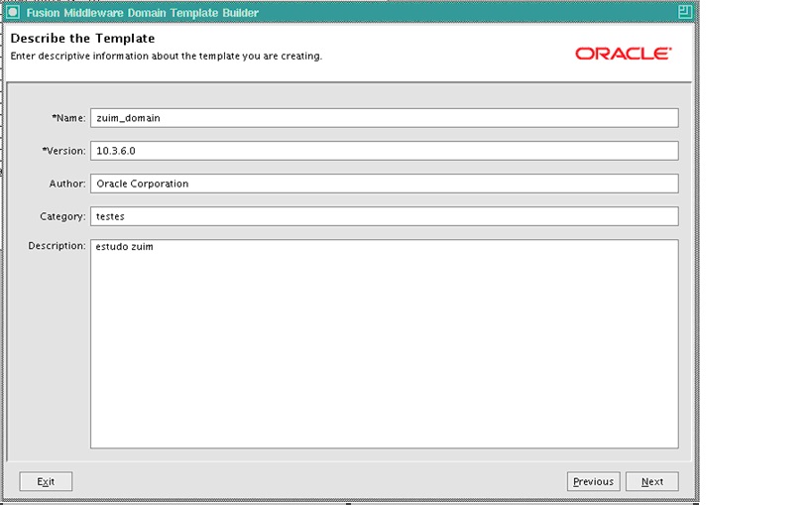The height and width of the screenshot is (505, 812).
Task: Click the 'Author:' label
Action: tap(67, 184)
